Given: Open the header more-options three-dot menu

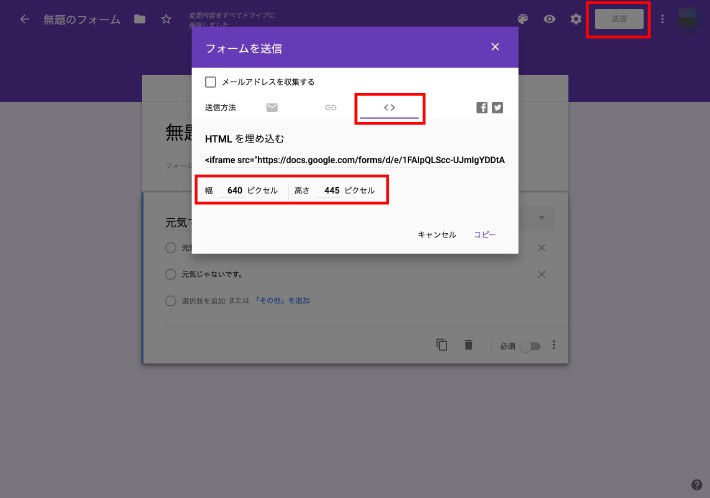Looking at the screenshot, I should [x=662, y=19].
